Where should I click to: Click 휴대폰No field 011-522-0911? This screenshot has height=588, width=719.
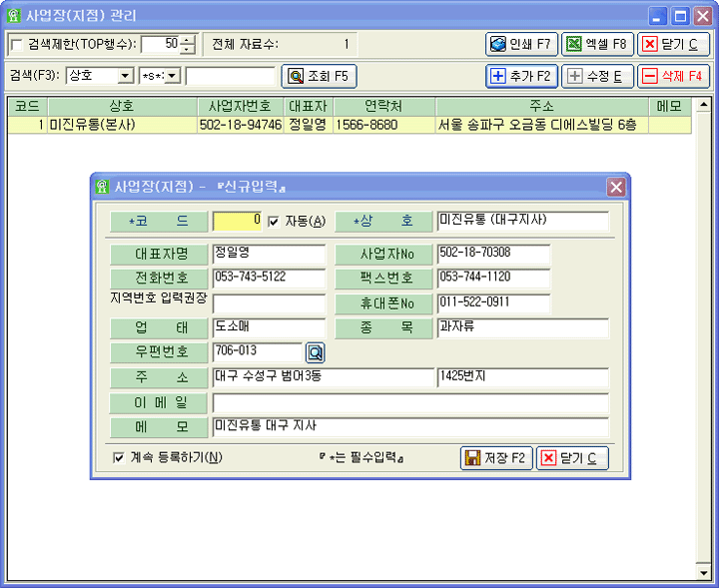[493, 303]
